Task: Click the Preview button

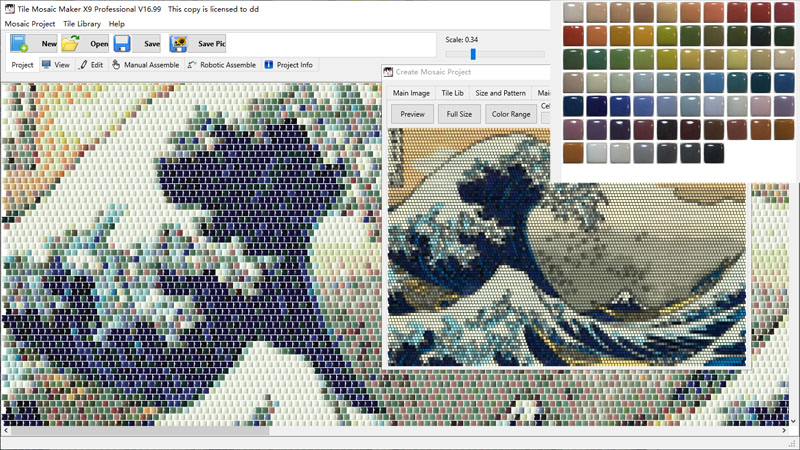Action: point(412,114)
